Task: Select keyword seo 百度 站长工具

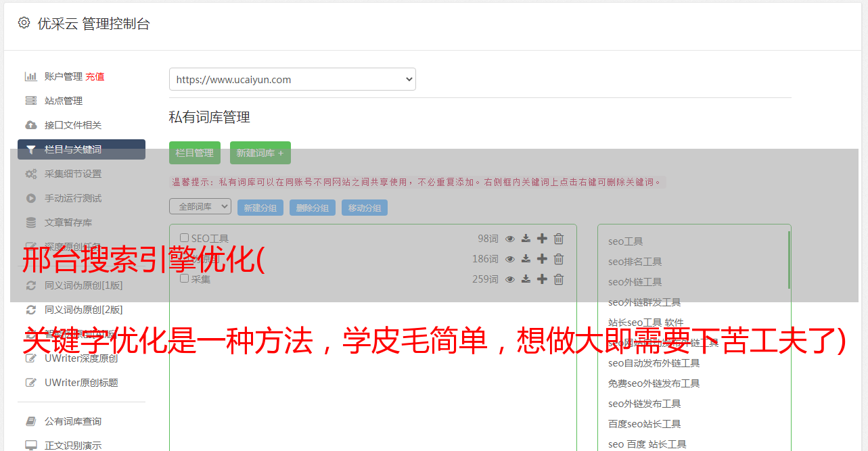Action: click(647, 444)
